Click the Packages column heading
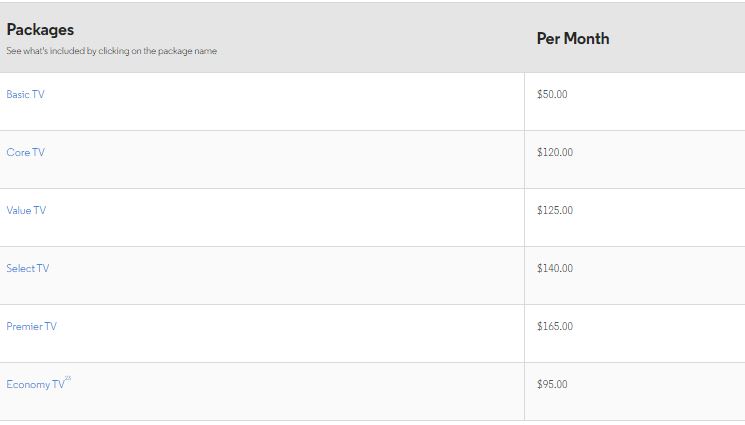Screen dimensions: 745x425 40,30
